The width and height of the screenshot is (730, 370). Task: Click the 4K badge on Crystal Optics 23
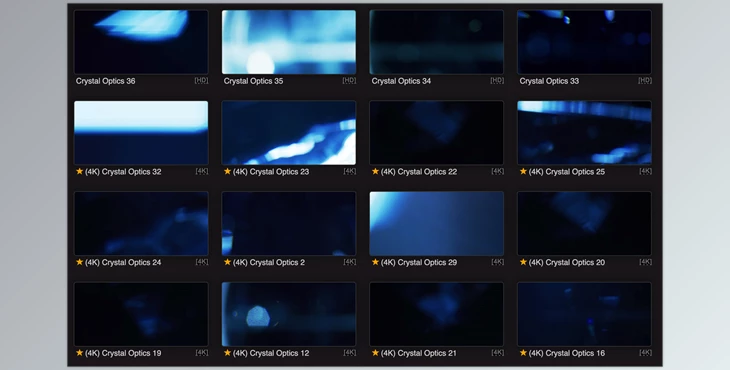350,171
